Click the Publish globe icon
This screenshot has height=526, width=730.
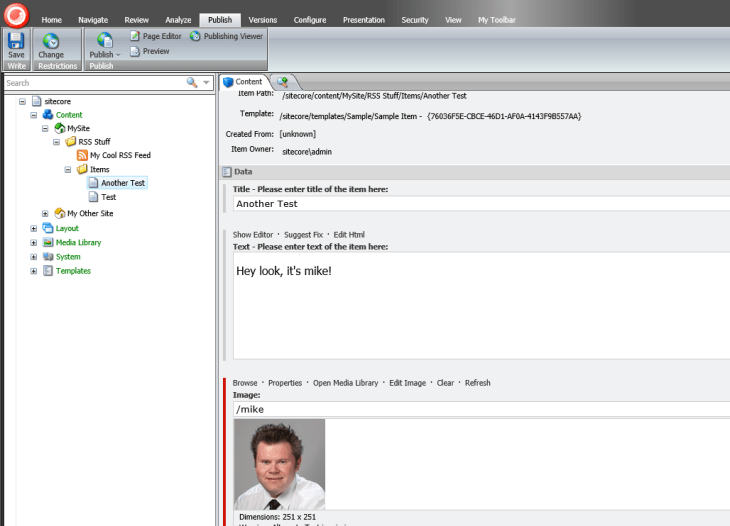pos(104,41)
